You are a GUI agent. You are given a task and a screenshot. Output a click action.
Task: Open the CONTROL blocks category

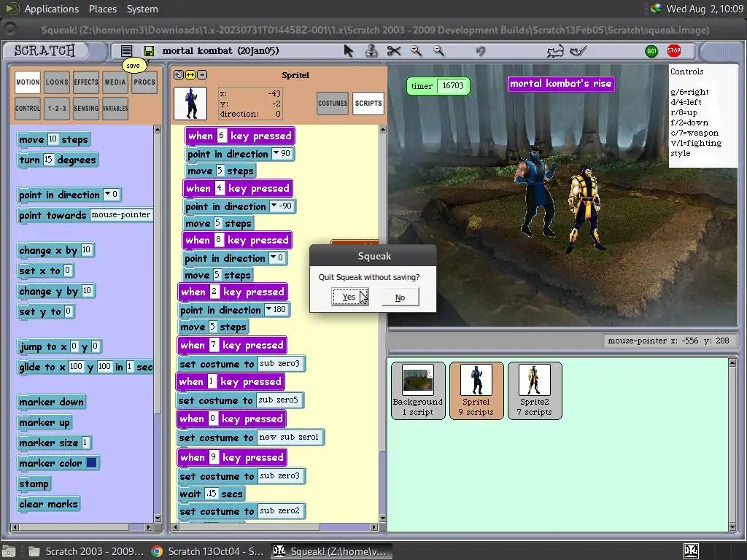pos(28,108)
